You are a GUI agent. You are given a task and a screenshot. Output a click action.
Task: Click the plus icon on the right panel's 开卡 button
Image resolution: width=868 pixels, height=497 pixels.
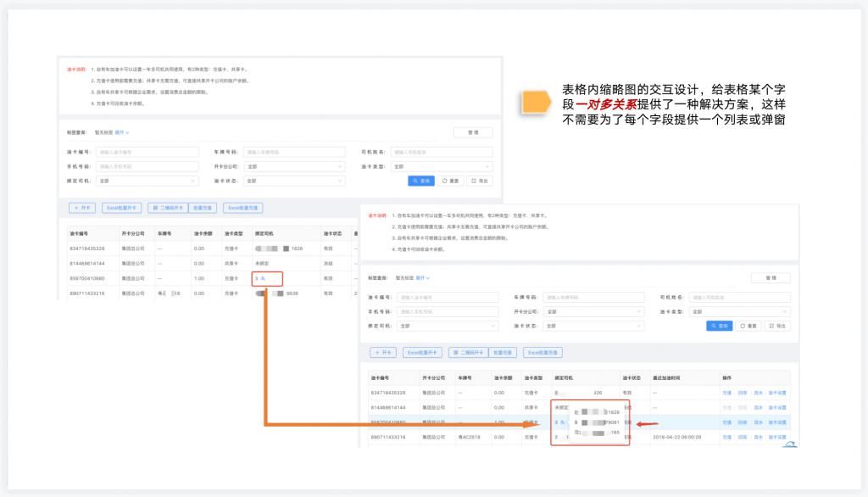tap(377, 352)
